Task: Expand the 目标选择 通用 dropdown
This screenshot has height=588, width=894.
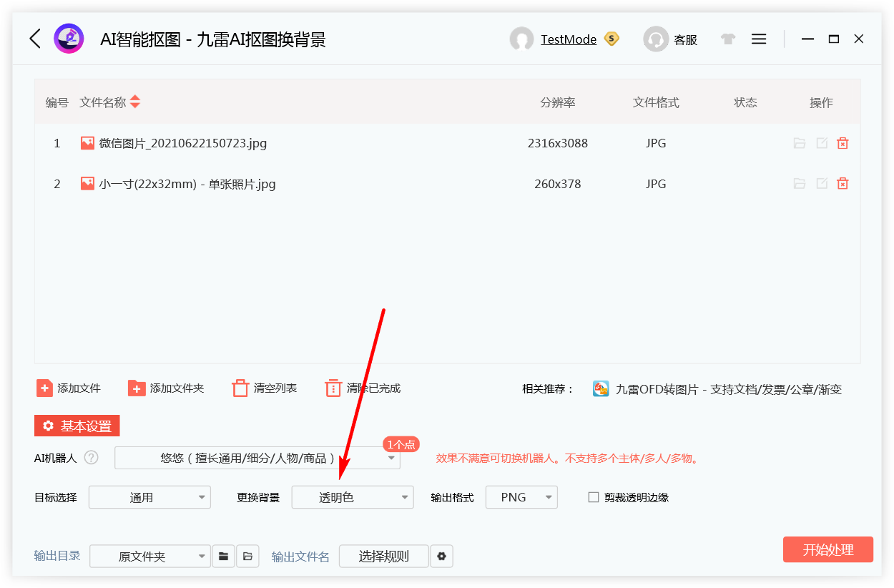Action: [149, 496]
